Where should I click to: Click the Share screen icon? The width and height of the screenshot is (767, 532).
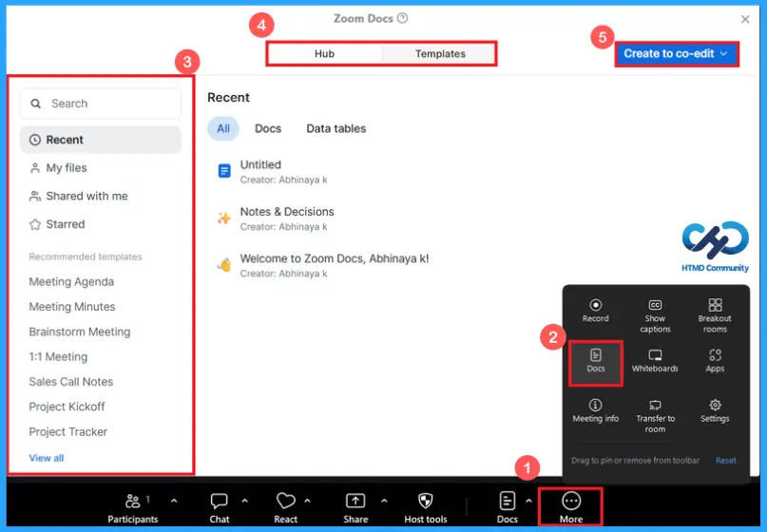(x=355, y=502)
